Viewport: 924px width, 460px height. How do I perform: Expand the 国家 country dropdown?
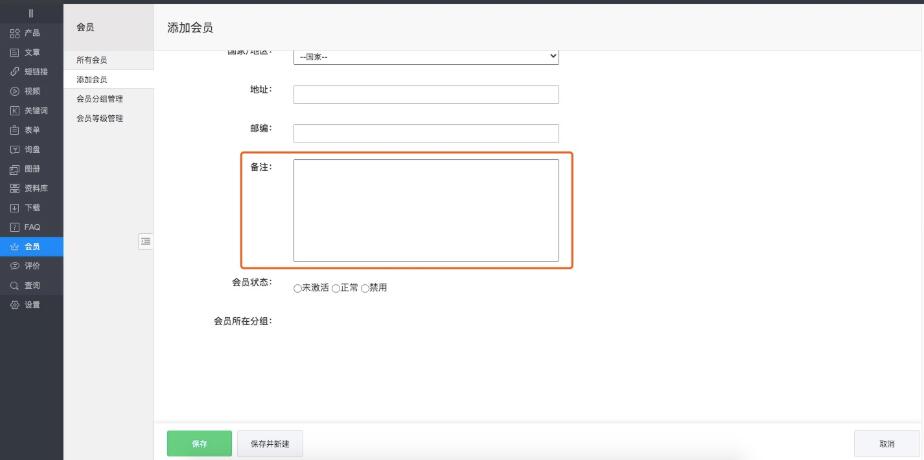(x=425, y=56)
